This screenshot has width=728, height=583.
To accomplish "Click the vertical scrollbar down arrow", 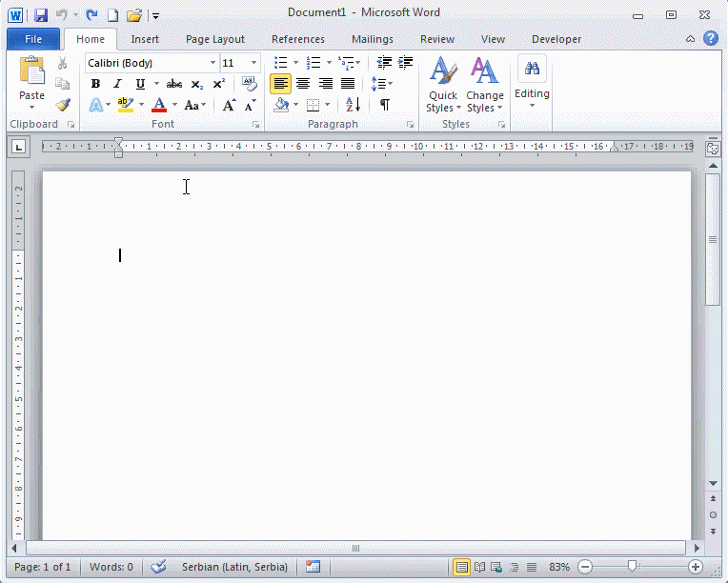I will pos(713,484).
